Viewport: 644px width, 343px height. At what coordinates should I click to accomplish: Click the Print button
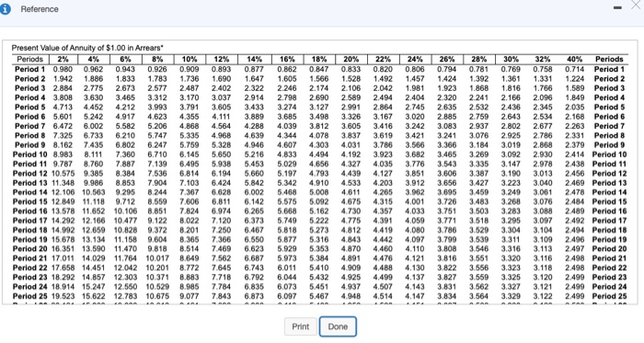click(300, 326)
